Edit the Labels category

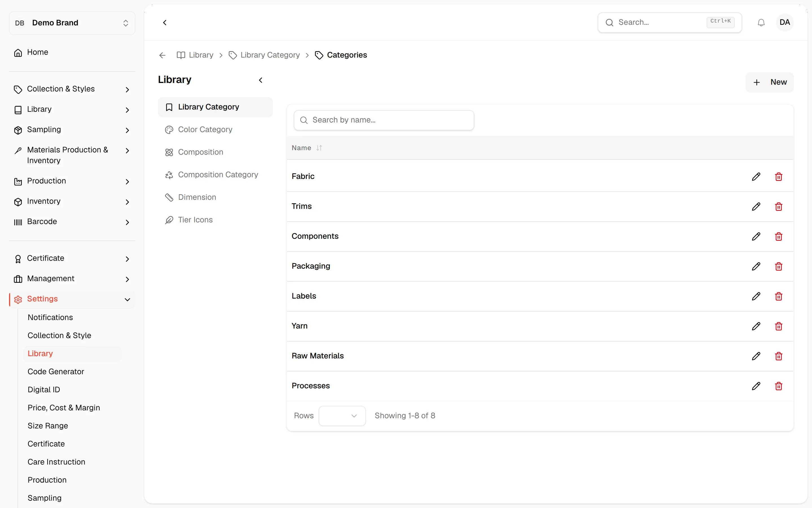(x=756, y=296)
